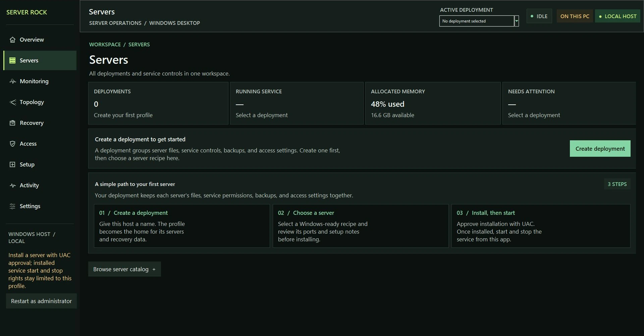Click the Topology share-nodes icon
644x336 pixels.
point(12,102)
